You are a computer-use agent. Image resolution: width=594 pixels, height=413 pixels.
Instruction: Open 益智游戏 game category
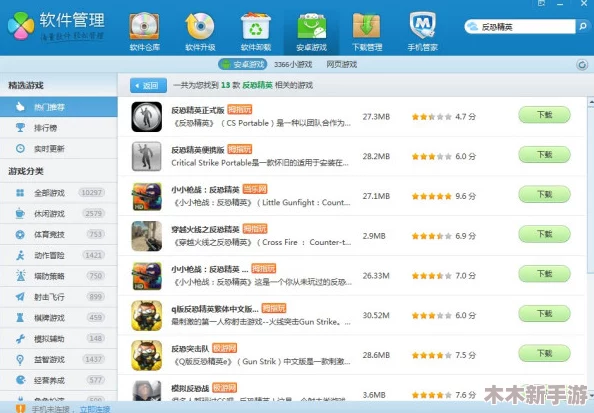59,359
